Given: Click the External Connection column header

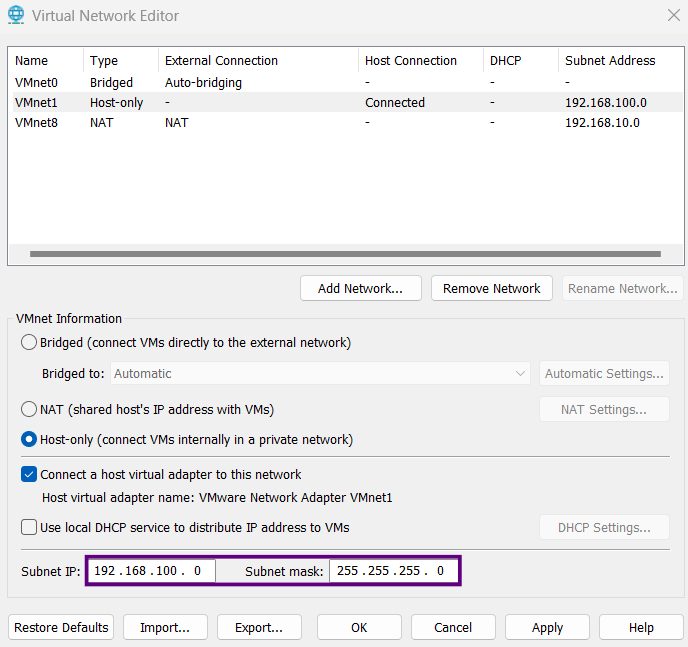Looking at the screenshot, I should pos(221,61).
